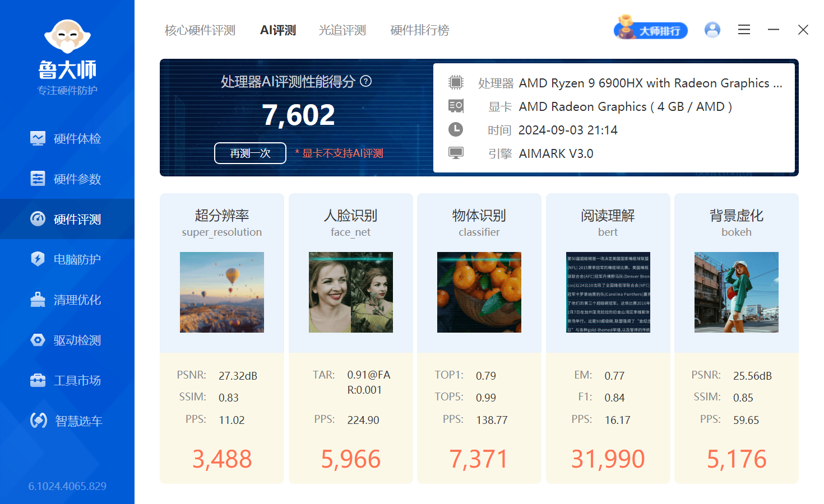The width and height of the screenshot is (824, 504).
Task: Switch to AI评测 tab
Action: tap(278, 30)
